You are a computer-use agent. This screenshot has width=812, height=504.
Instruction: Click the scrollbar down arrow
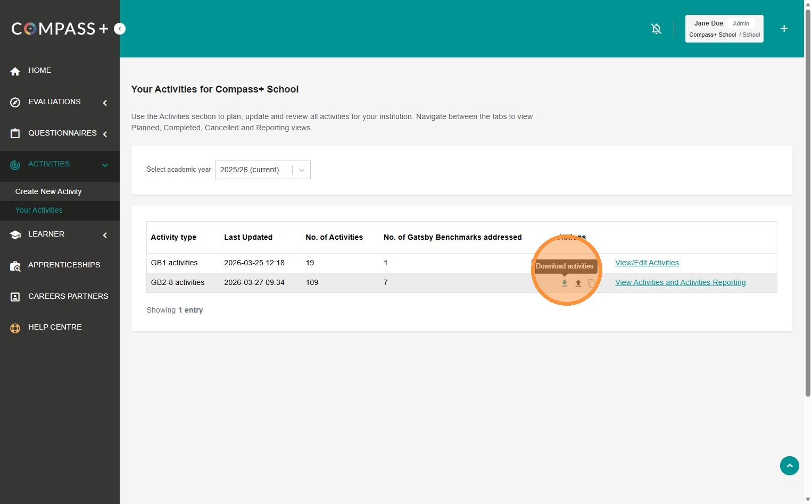[x=808, y=500]
